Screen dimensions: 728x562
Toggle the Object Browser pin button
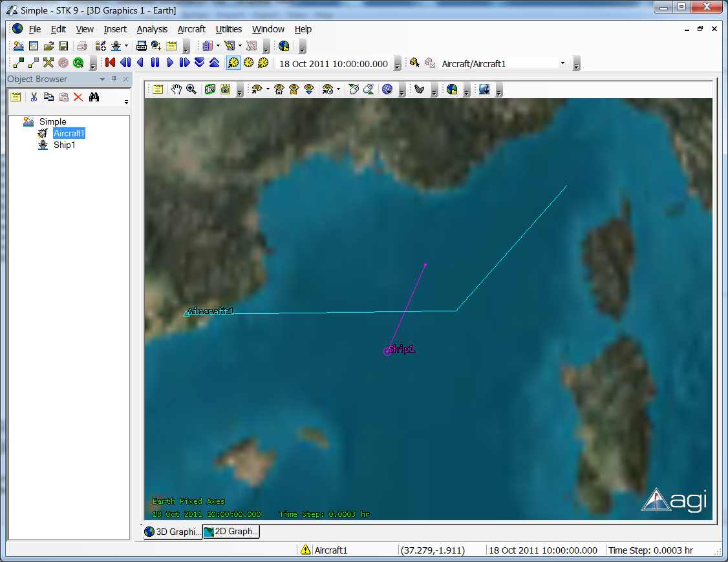click(114, 79)
